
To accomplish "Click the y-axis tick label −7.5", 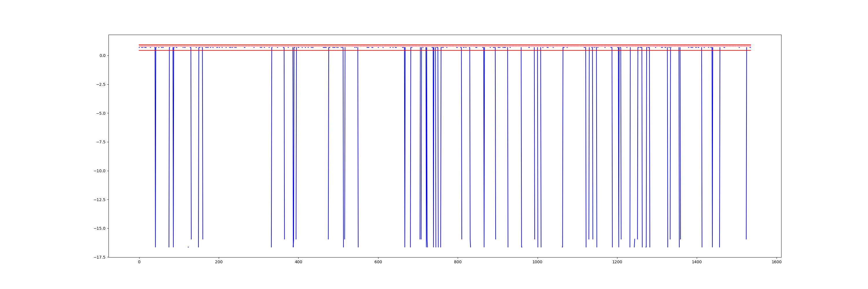I will tap(101, 142).
